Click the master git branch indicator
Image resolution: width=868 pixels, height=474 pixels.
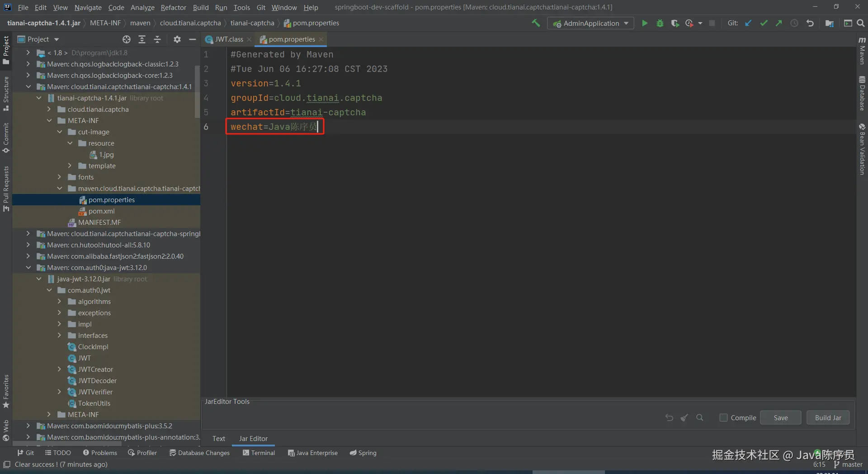point(849,465)
